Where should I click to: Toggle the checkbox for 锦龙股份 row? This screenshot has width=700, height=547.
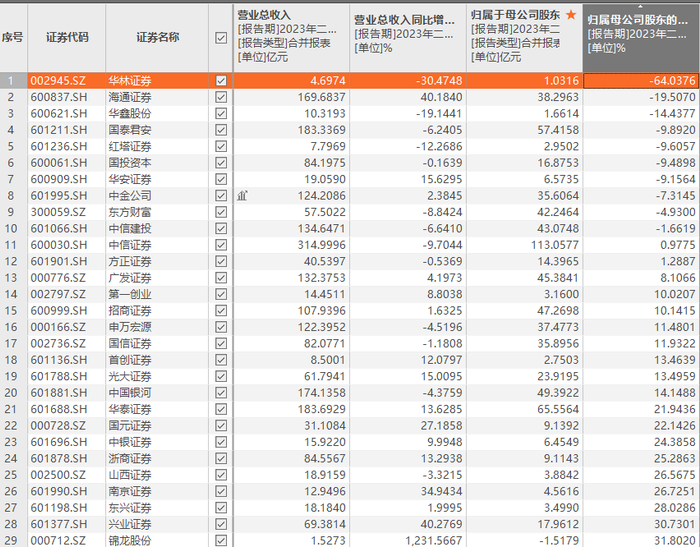pyautogui.click(x=221, y=540)
